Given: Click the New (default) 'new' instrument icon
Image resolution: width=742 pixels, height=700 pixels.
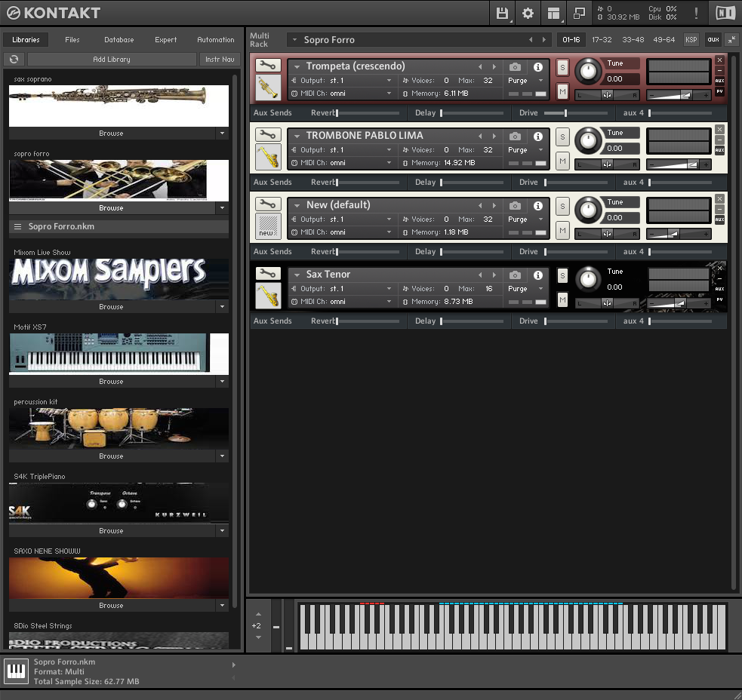Looking at the screenshot, I should (x=268, y=226).
